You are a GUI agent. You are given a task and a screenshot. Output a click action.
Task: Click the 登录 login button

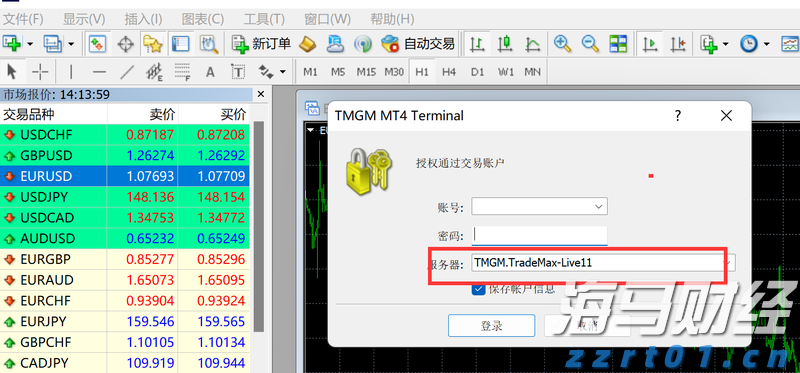491,326
